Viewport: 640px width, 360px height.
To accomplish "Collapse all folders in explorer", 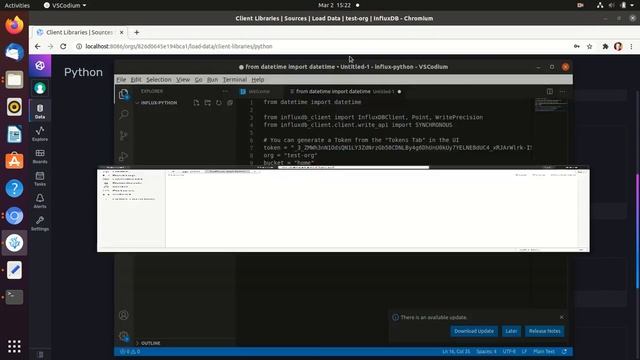I will tap(230, 103).
